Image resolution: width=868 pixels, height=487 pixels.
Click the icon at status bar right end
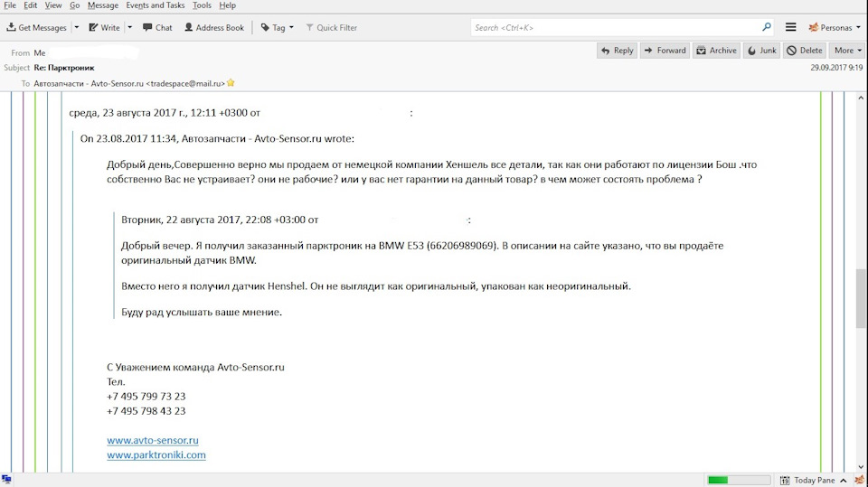(859, 480)
